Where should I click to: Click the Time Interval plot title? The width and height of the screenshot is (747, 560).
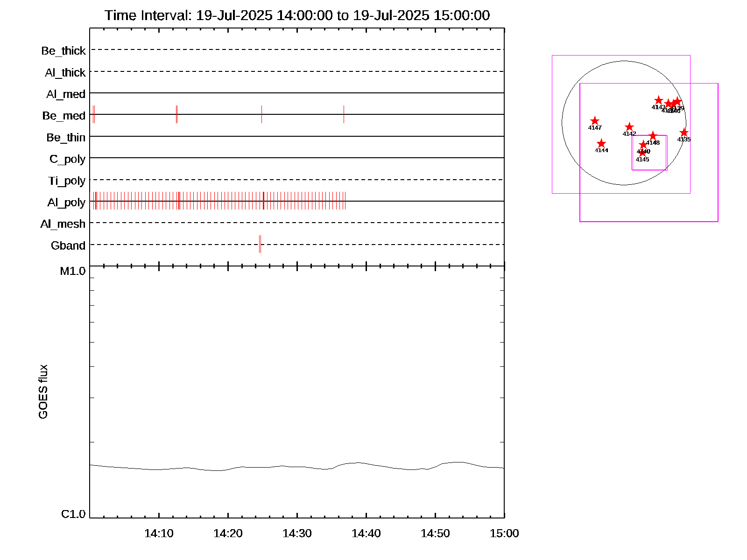coord(297,15)
